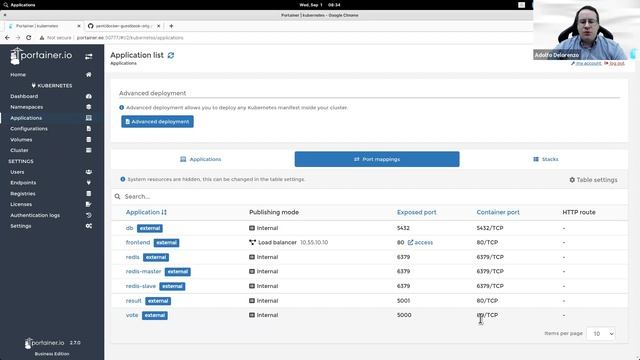Open the redis-master application link

[x=143, y=271]
